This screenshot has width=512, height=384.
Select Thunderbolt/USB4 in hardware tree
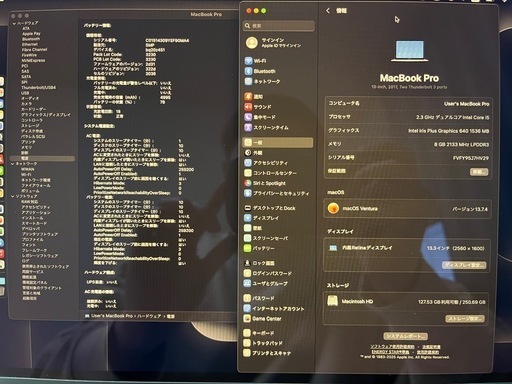click(39, 88)
